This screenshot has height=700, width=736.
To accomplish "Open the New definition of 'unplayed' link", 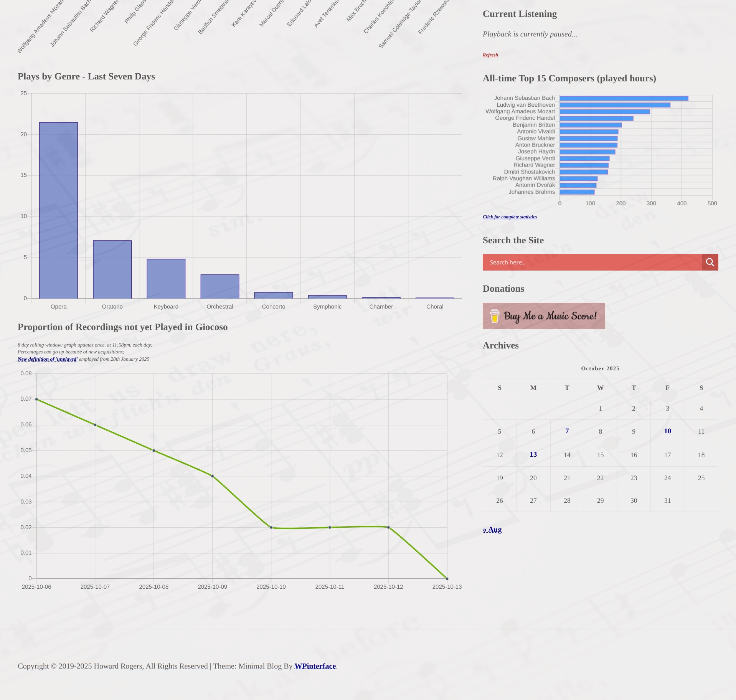I will (48, 359).
